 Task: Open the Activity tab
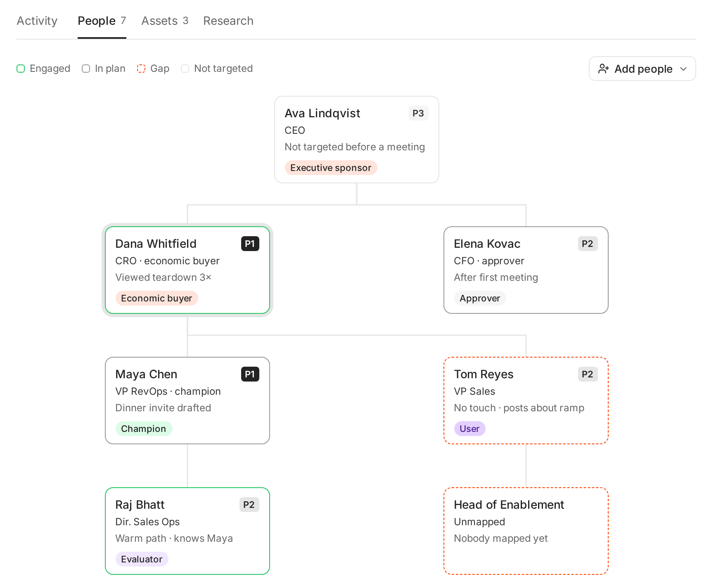pyautogui.click(x=37, y=21)
